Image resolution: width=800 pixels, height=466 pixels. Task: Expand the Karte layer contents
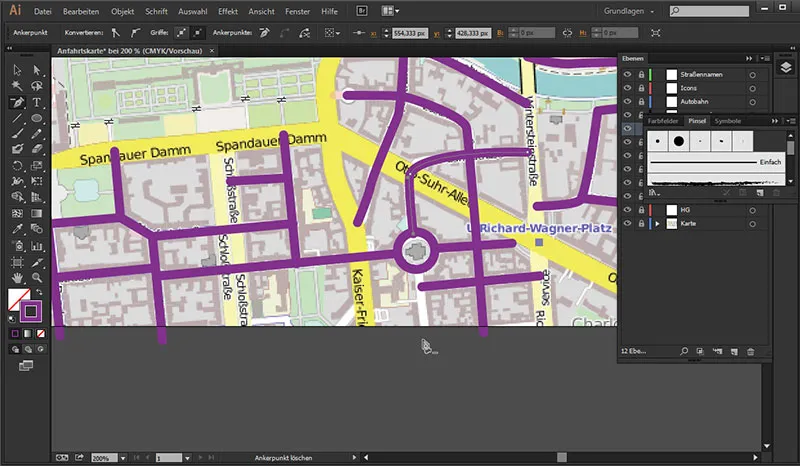[x=657, y=224]
